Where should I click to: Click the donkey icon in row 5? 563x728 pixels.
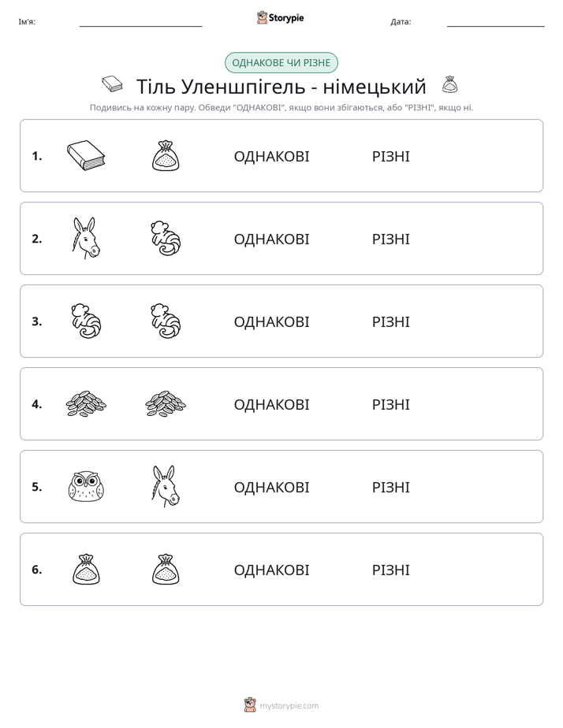coord(166,487)
